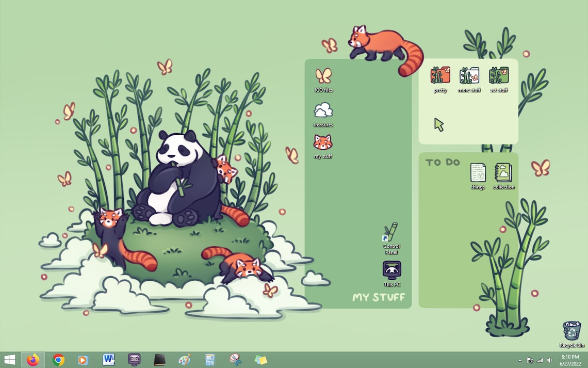Open the treasures folder
Image resolution: width=588 pixels, height=368 pixels.
click(324, 111)
